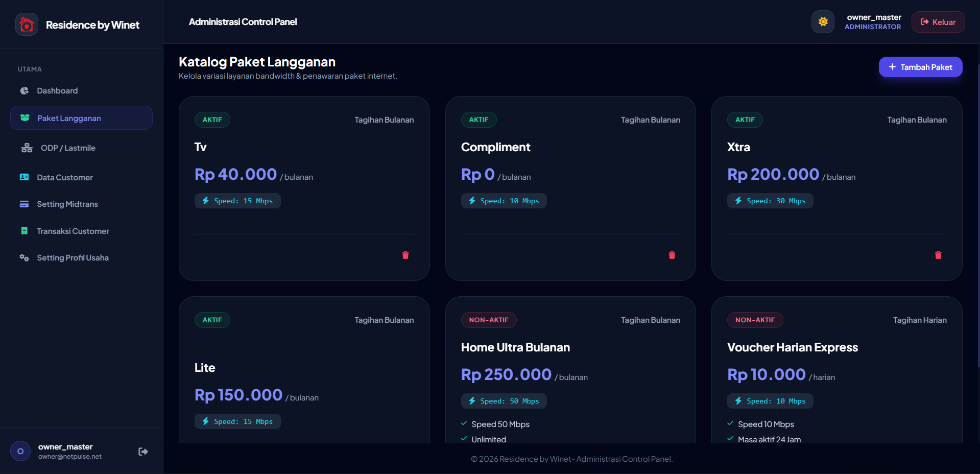
Task: Click the Residence by Winet logo icon
Action: [x=27, y=25]
